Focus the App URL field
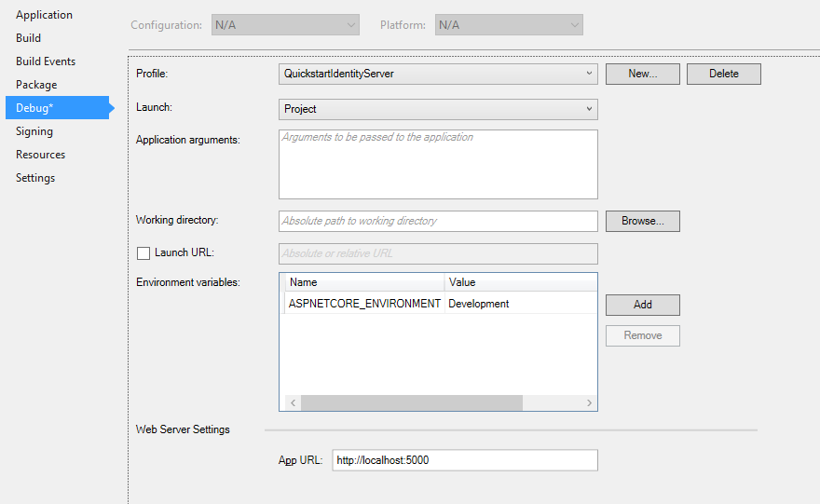 pyautogui.click(x=465, y=460)
